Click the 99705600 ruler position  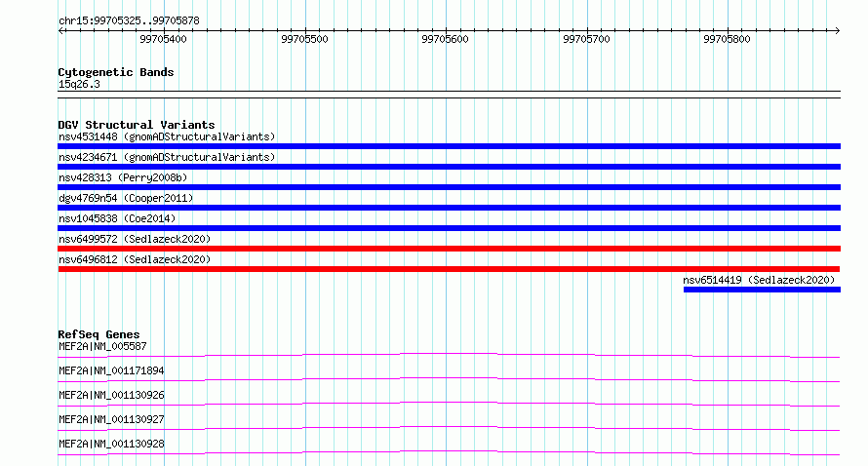tap(445, 39)
